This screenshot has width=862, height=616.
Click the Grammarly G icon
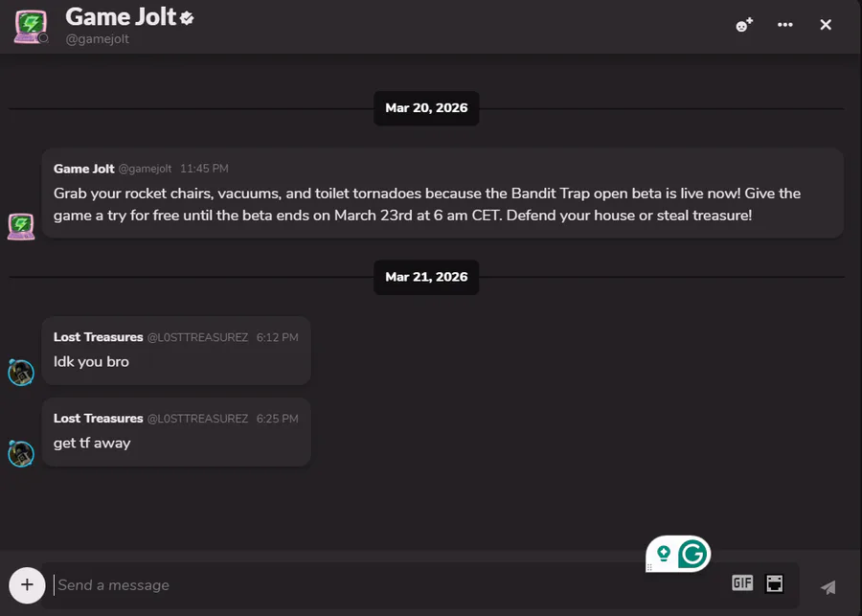pyautogui.click(x=692, y=554)
